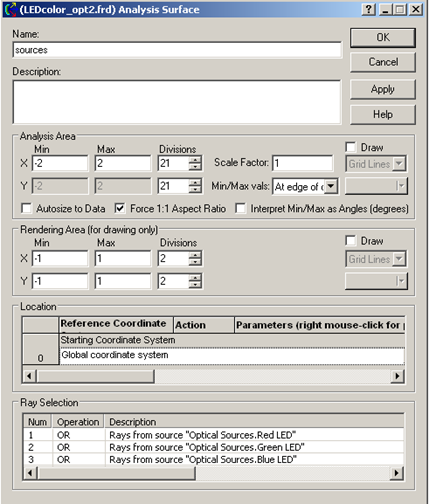
Task: Select the Global coordinate system row
Action: pos(232,355)
